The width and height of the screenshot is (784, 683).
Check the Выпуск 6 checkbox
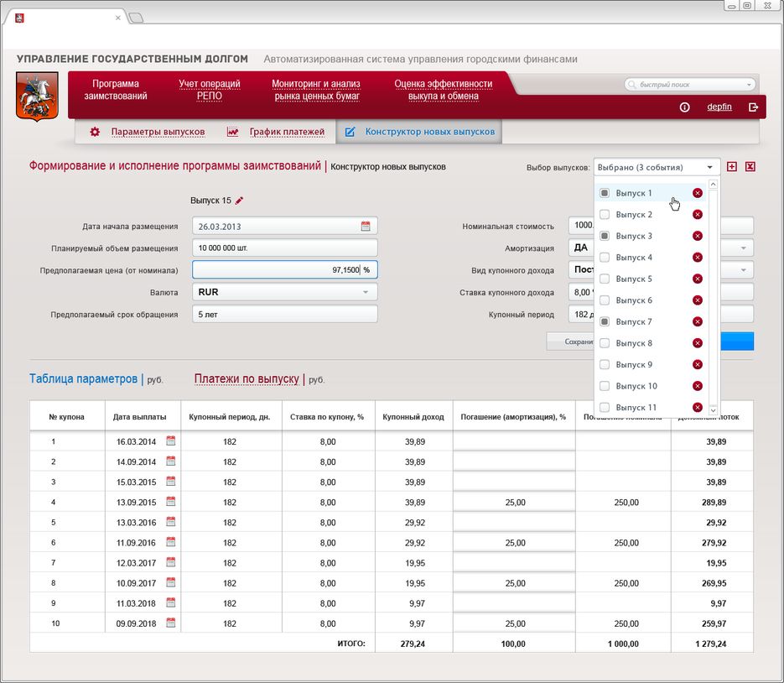pos(605,300)
